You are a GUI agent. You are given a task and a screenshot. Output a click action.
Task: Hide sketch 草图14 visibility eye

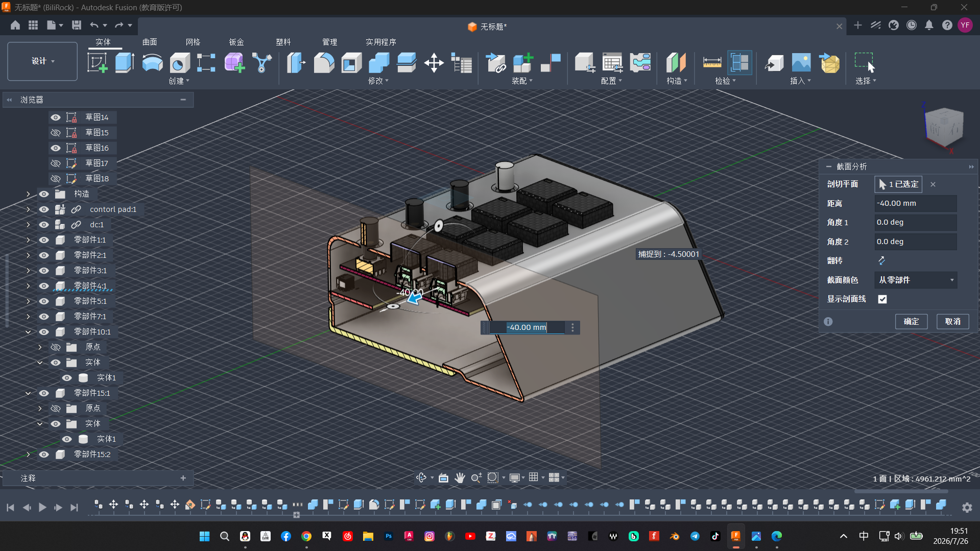point(56,117)
